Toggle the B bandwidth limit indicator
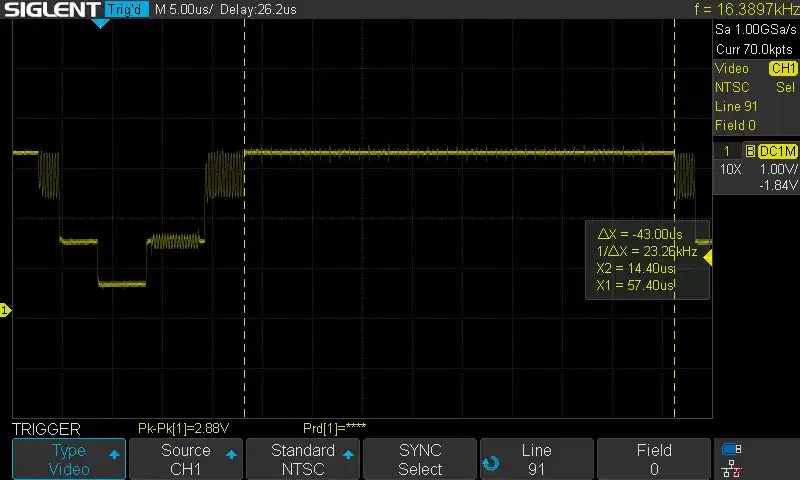The width and height of the screenshot is (800, 480). (x=748, y=151)
